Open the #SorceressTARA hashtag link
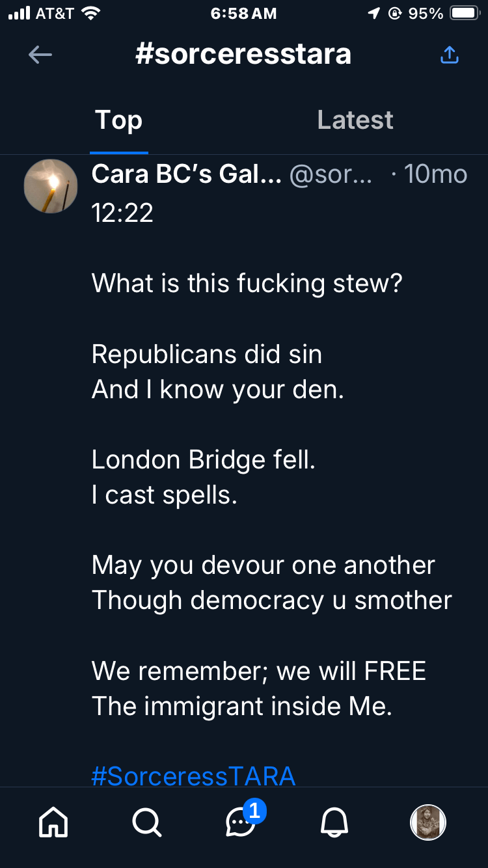 [x=193, y=776]
